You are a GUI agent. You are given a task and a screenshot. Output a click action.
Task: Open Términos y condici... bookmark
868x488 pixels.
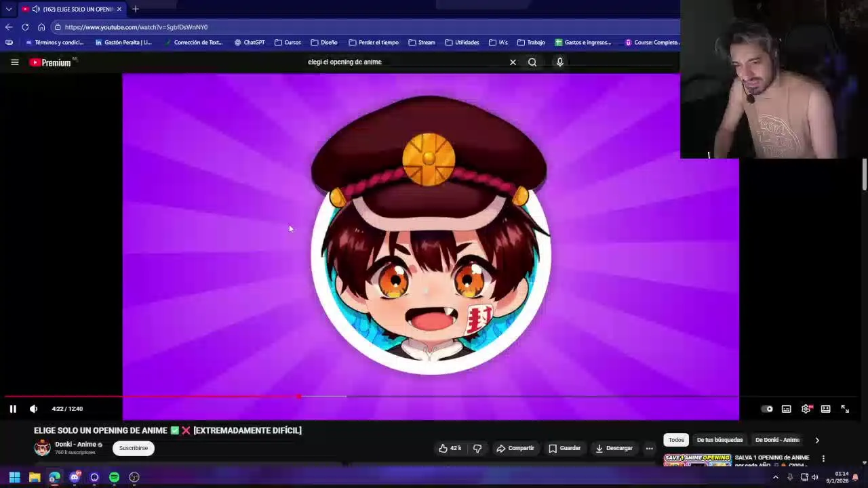(54, 42)
